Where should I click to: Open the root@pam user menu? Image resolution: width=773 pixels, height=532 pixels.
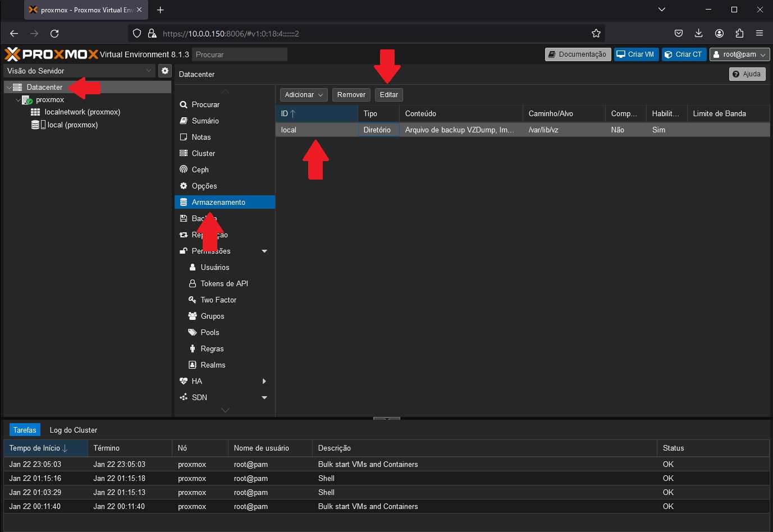tap(739, 54)
